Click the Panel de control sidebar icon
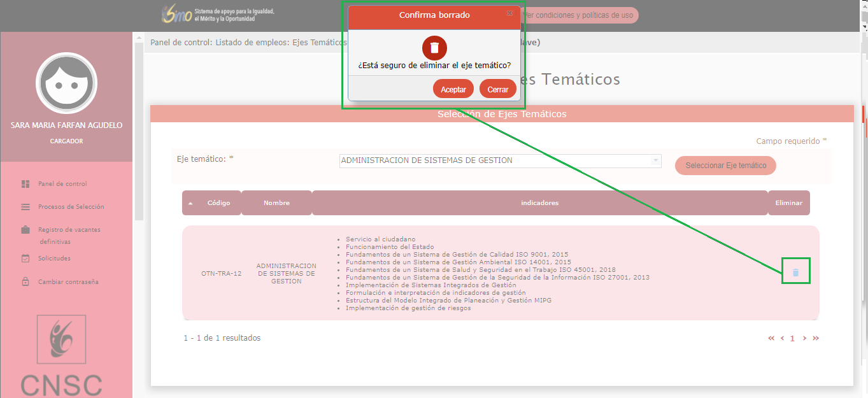 25,184
